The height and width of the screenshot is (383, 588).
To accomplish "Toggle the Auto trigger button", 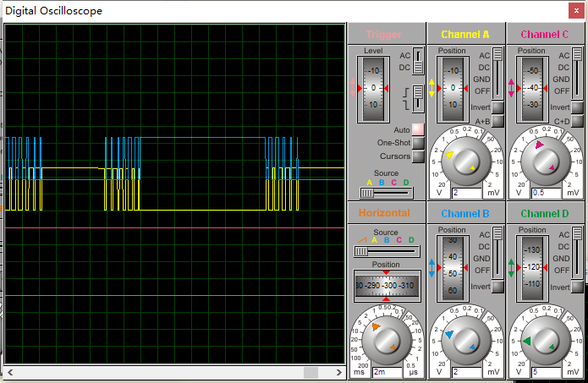I will pyautogui.click(x=418, y=129).
